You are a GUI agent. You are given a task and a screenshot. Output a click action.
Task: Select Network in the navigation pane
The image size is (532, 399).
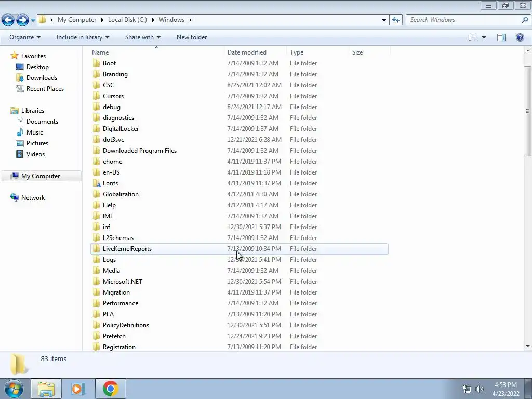33,198
